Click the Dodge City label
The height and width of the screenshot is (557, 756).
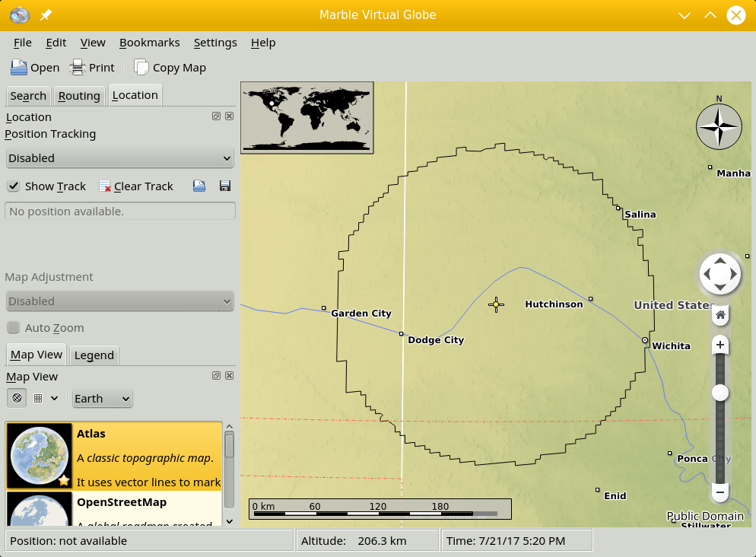436,340
